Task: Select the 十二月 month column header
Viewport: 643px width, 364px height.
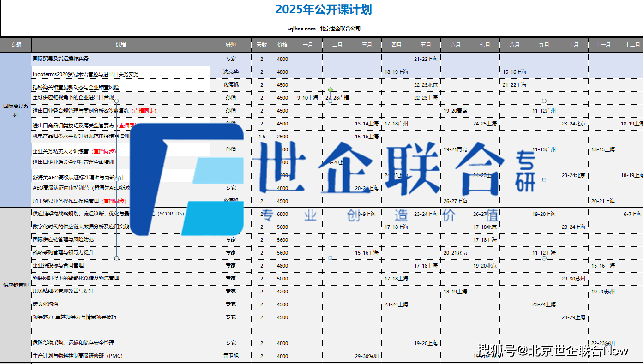Action: click(631, 45)
